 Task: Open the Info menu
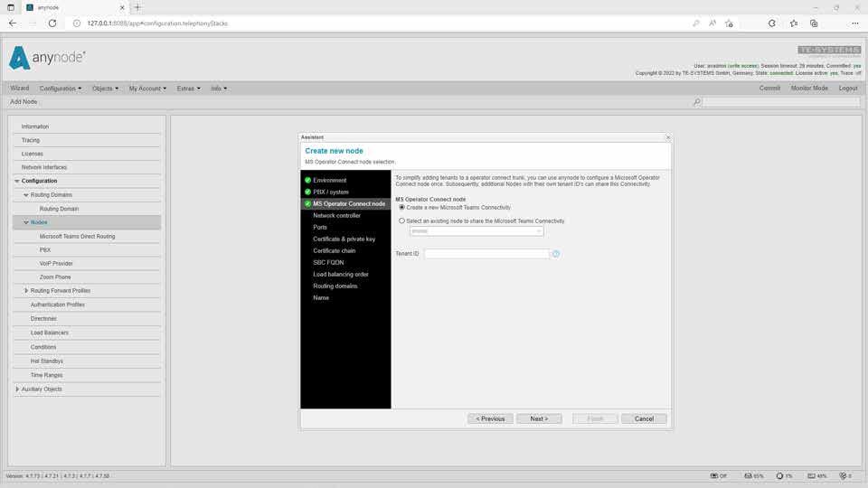(x=219, y=89)
